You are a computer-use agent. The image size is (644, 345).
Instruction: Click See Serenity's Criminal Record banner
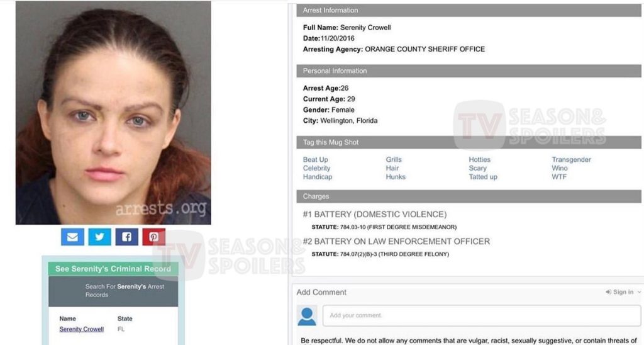click(x=113, y=269)
